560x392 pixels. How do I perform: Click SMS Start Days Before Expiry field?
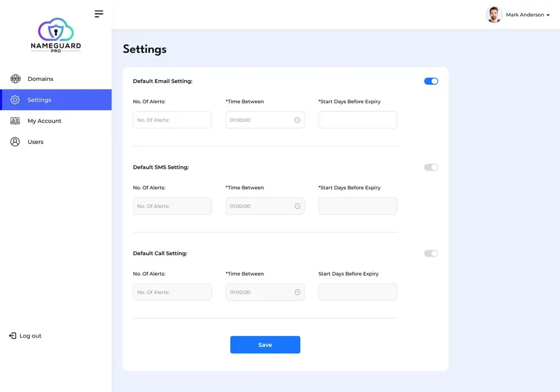[x=358, y=206]
